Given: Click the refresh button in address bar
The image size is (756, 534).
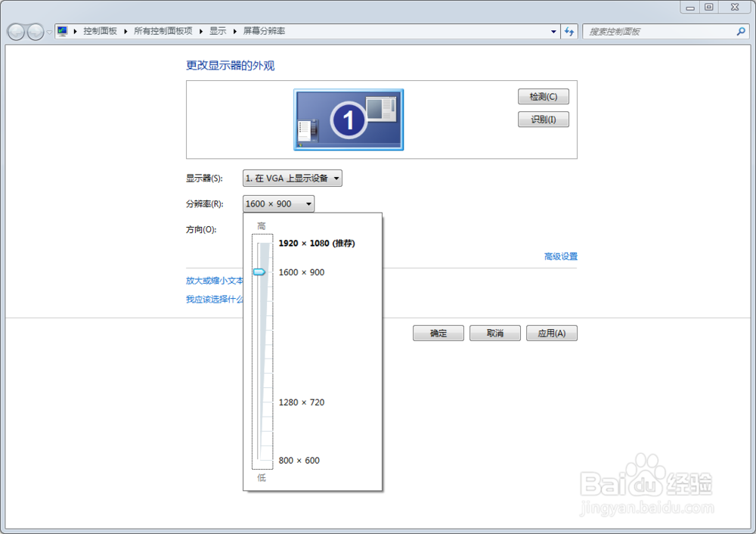Looking at the screenshot, I should (x=569, y=32).
